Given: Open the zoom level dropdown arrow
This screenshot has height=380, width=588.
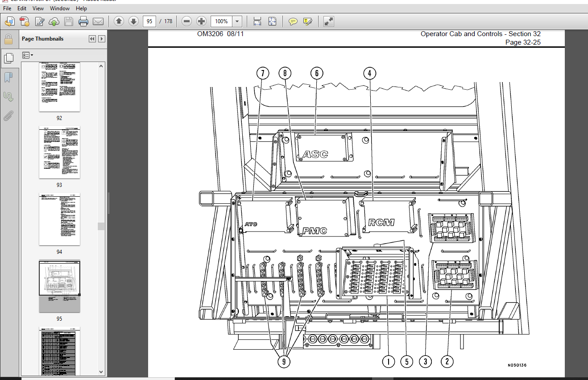Looking at the screenshot, I should [x=237, y=21].
